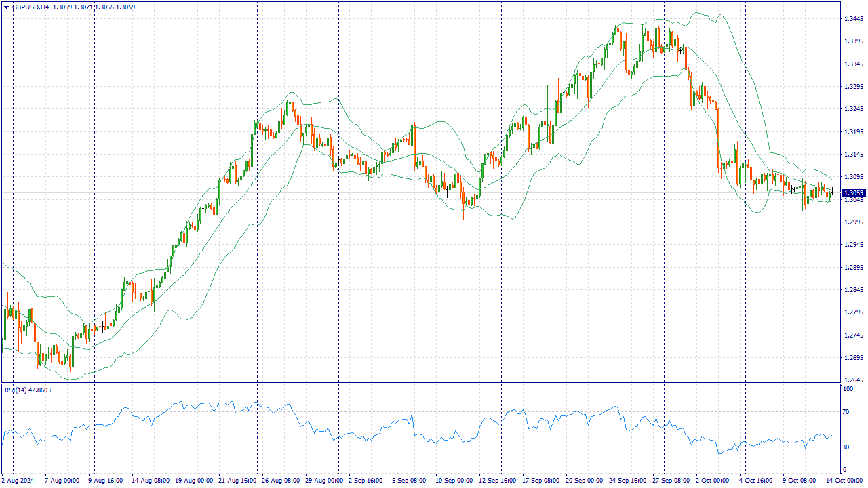Image resolution: width=868 pixels, height=488 pixels.
Task: Click the 2 Aug 2024 date label
Action: 19,480
